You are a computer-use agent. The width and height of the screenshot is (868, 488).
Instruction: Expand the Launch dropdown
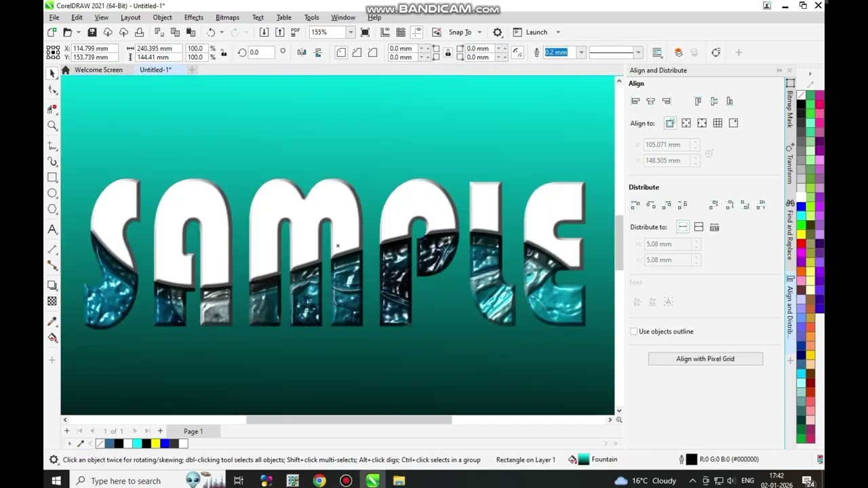558,32
